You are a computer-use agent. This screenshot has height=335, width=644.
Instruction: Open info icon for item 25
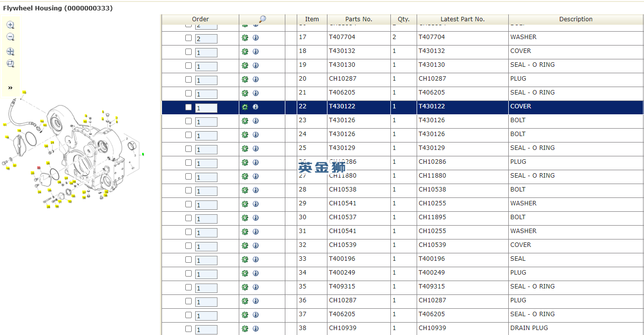(256, 148)
